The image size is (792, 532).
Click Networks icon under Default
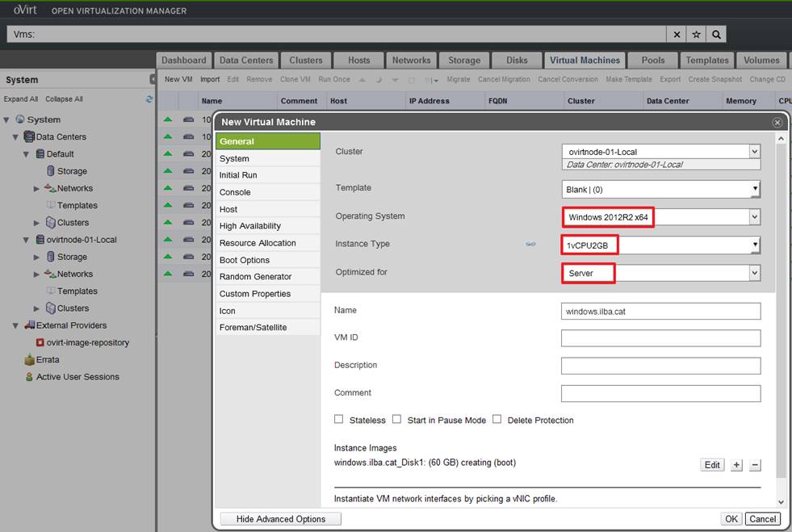50,188
